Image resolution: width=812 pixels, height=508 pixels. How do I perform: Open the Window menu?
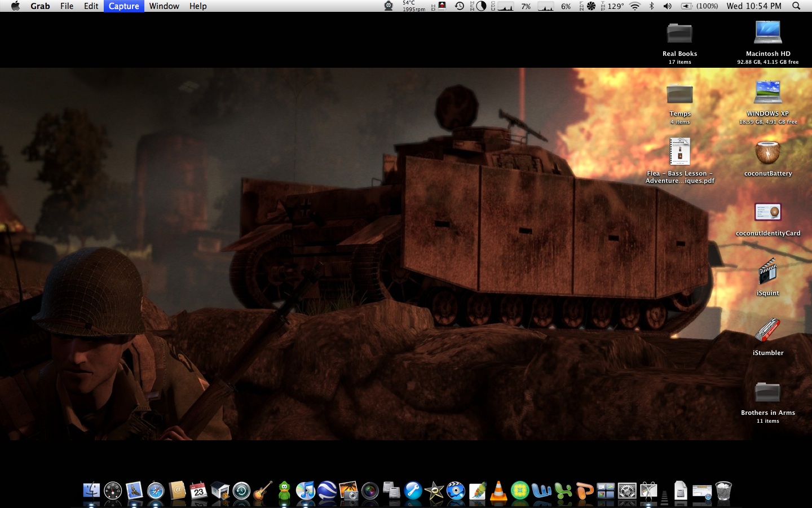(164, 6)
